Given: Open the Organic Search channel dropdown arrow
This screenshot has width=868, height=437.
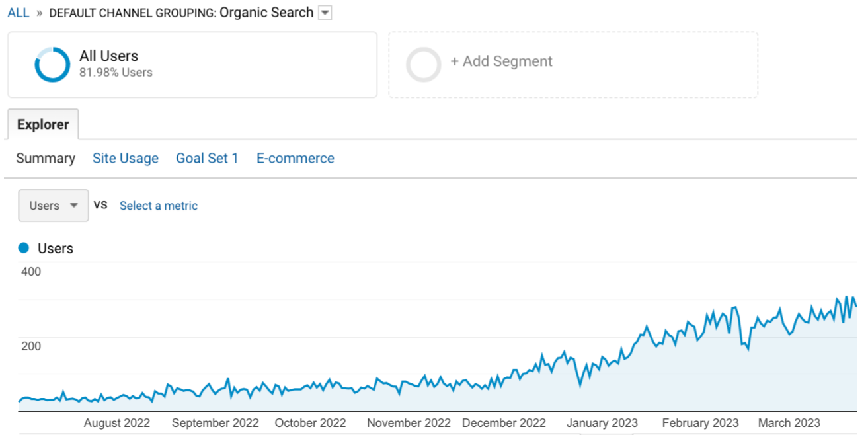Looking at the screenshot, I should [325, 13].
